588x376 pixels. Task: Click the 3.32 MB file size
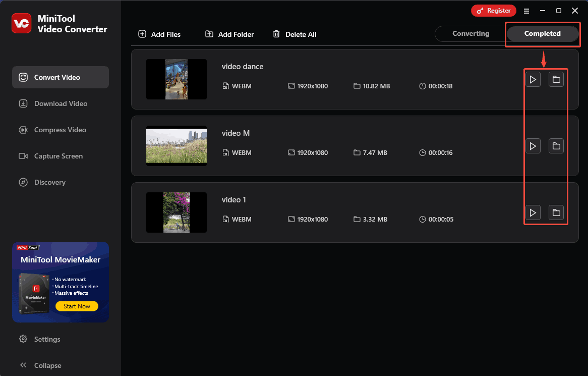[375, 220]
